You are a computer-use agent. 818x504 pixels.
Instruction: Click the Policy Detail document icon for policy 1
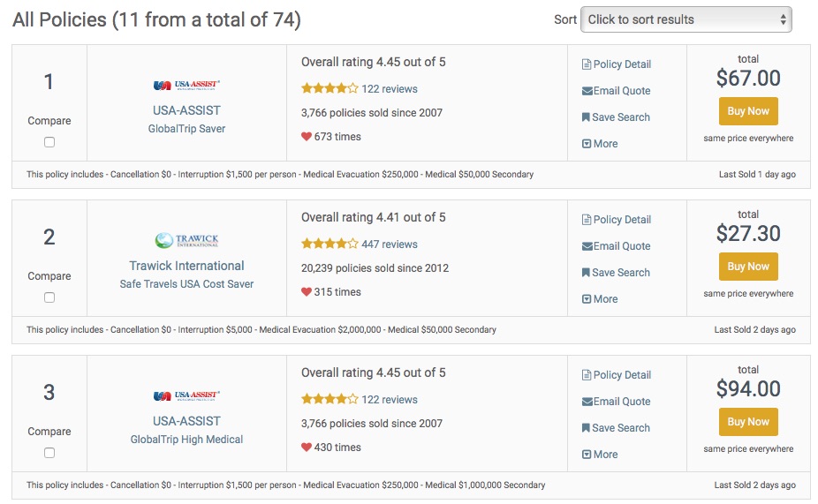click(587, 64)
